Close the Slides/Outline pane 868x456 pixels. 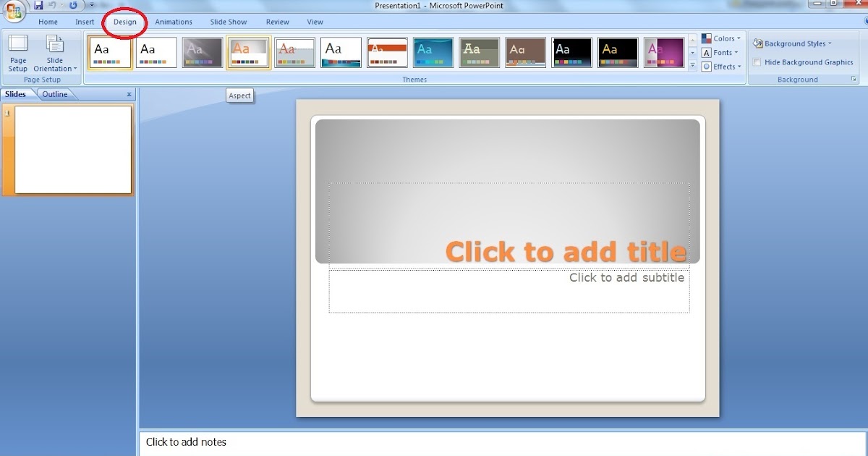(x=129, y=94)
